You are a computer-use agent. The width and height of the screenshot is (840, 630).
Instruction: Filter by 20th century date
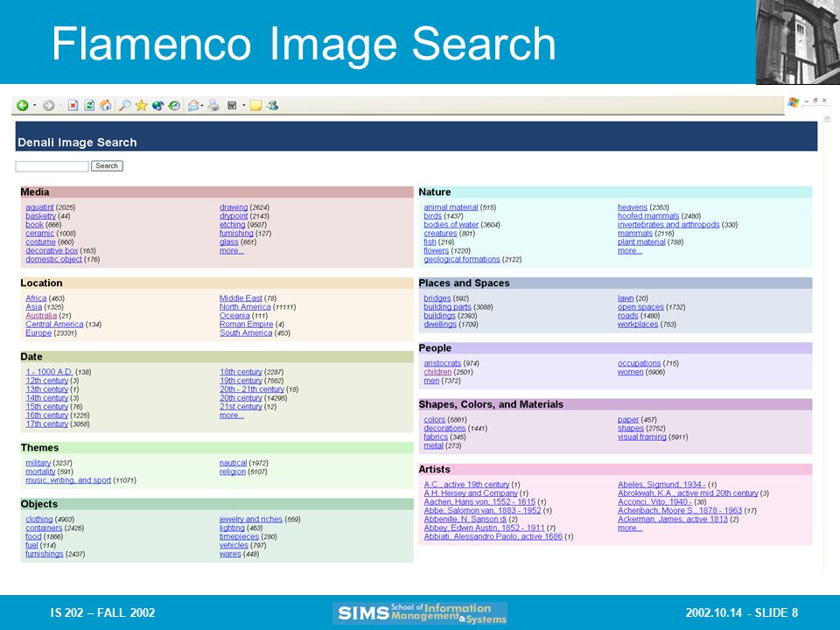[241, 398]
